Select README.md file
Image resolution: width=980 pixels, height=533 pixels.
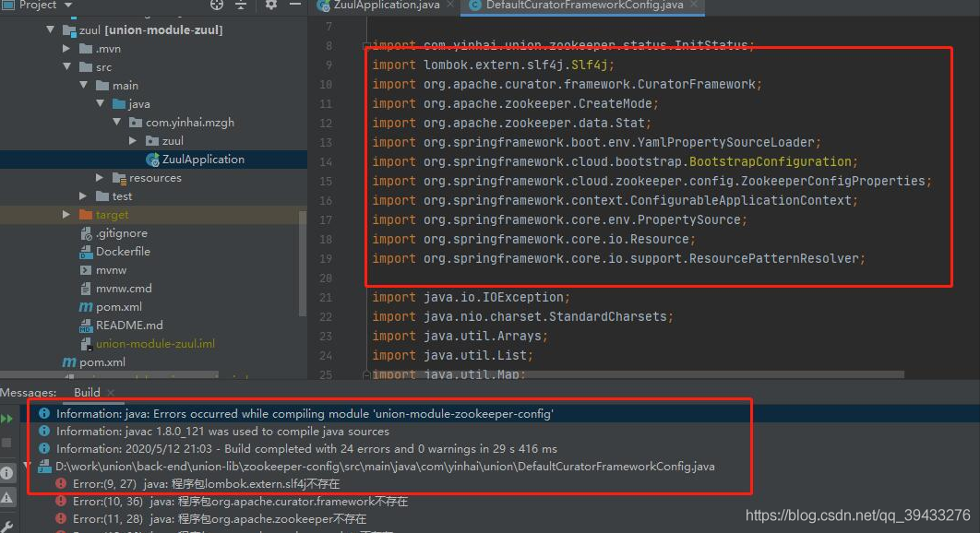click(129, 325)
